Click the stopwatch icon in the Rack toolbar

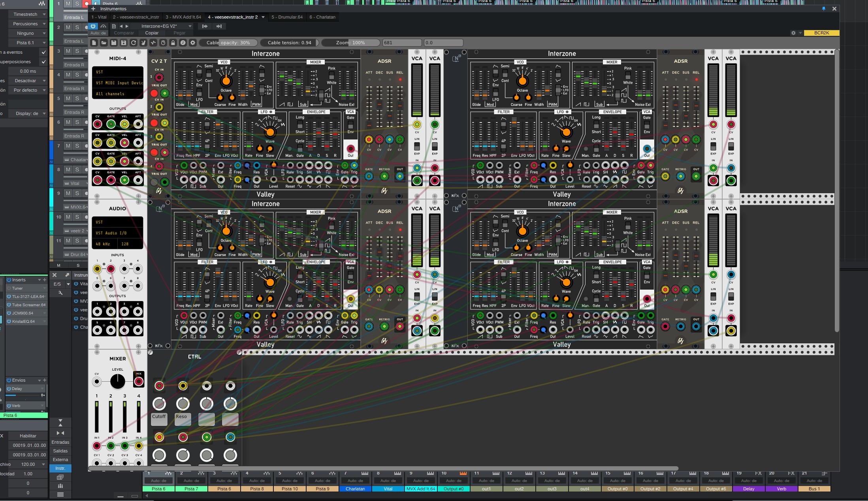pyautogui.click(x=163, y=43)
